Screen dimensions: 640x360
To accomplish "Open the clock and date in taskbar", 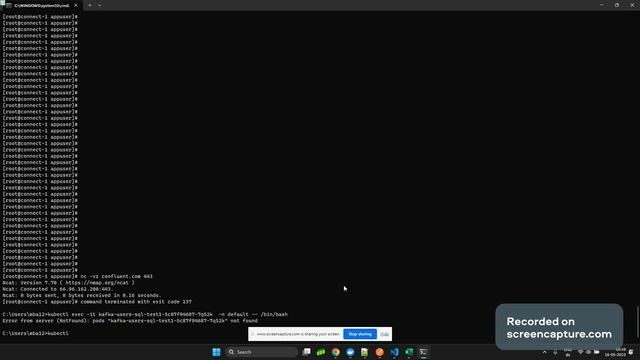I will (x=616, y=352).
